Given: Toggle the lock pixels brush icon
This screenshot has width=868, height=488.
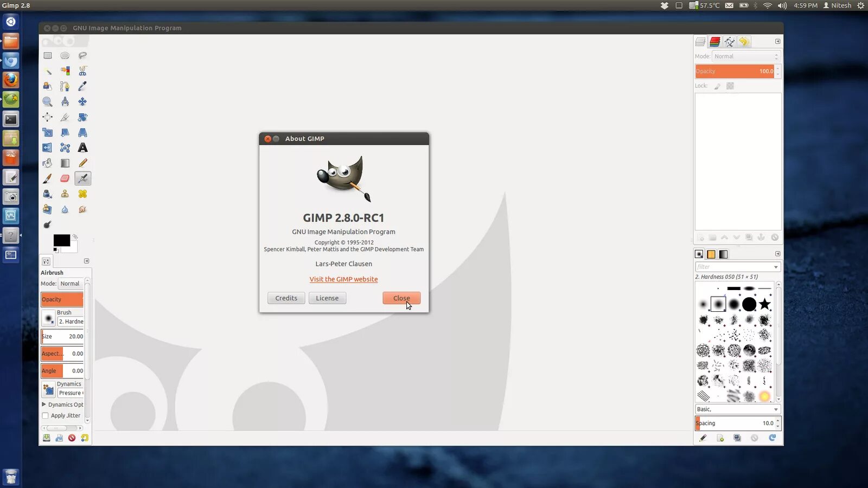Looking at the screenshot, I should [717, 86].
